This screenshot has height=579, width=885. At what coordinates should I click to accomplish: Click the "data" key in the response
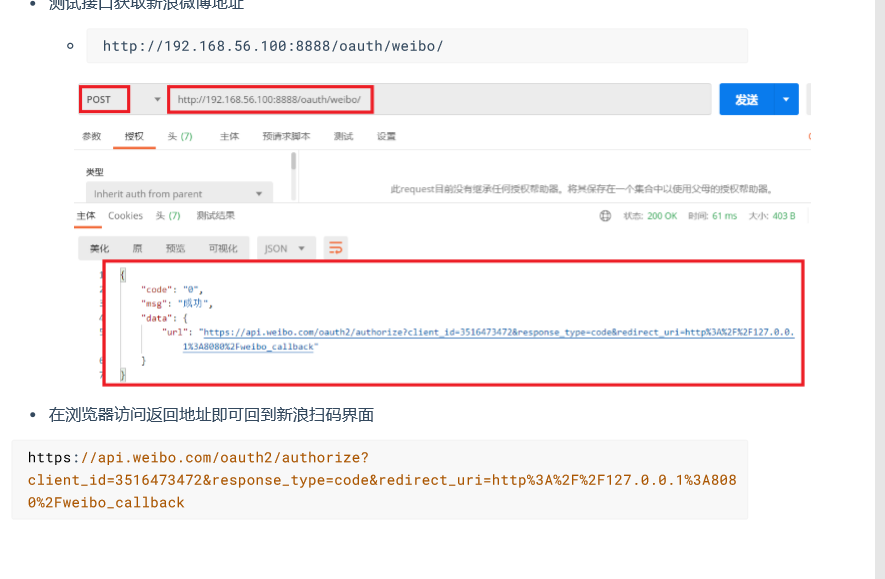tap(157, 318)
